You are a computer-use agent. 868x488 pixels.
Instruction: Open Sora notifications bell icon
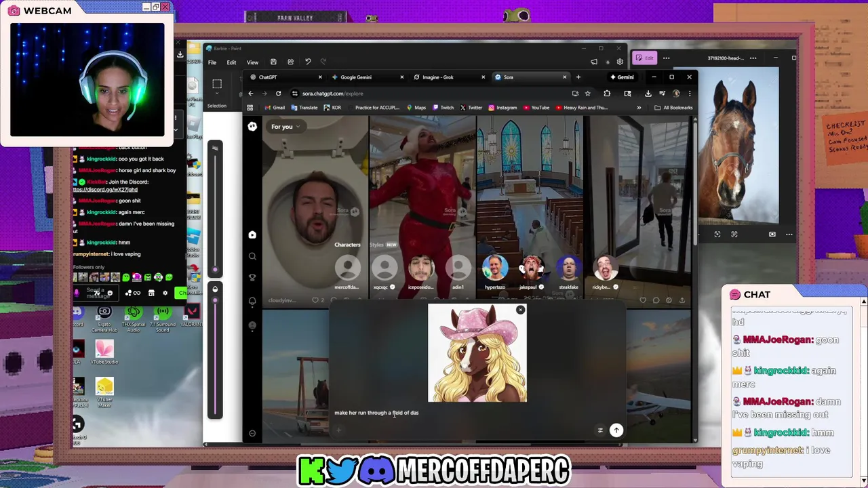pyautogui.click(x=252, y=301)
